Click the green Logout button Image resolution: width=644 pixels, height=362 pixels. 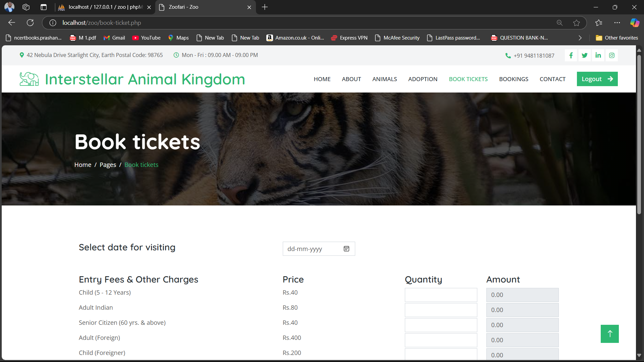point(597,79)
